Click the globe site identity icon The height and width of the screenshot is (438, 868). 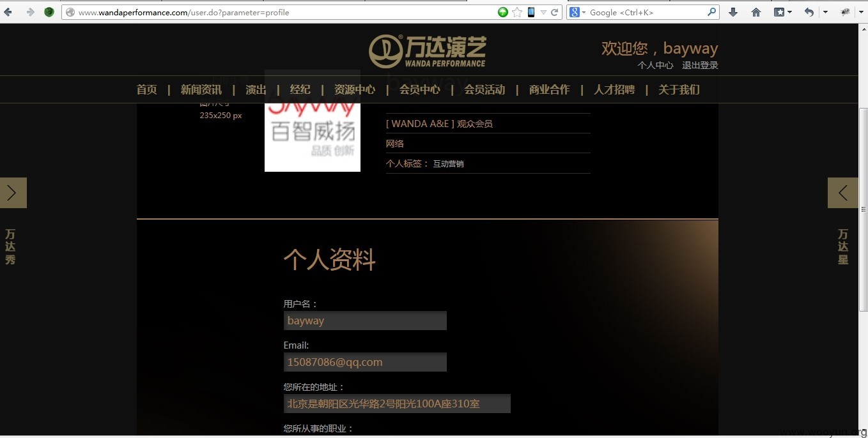[x=70, y=12]
